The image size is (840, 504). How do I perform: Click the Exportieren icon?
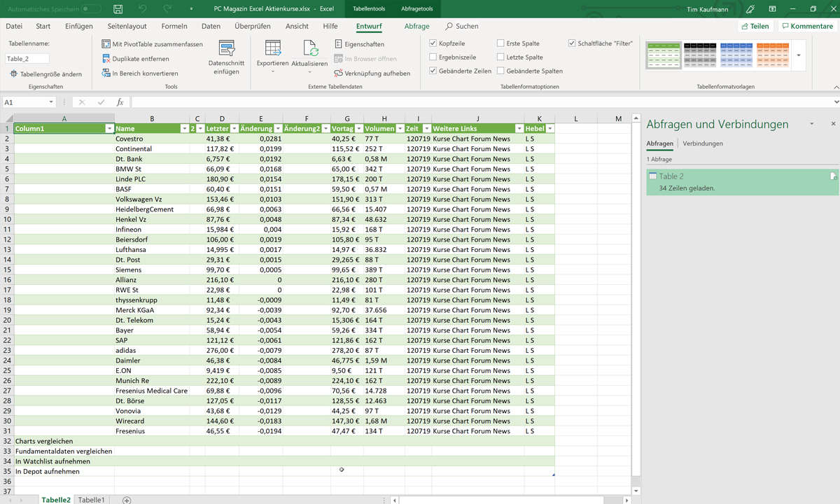[x=272, y=48]
